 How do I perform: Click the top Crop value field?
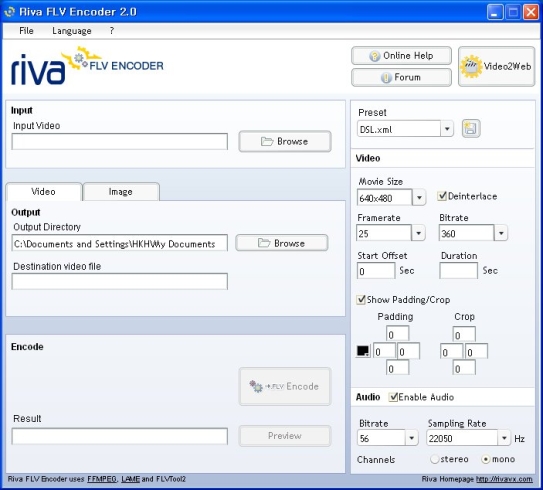pyautogui.click(x=464, y=334)
